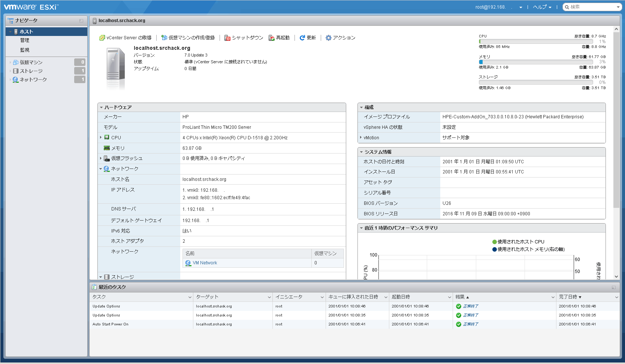Image resolution: width=625 pixels, height=364 pixels.
Task: Open search options dropdown arrow
Action: pos(618,7)
